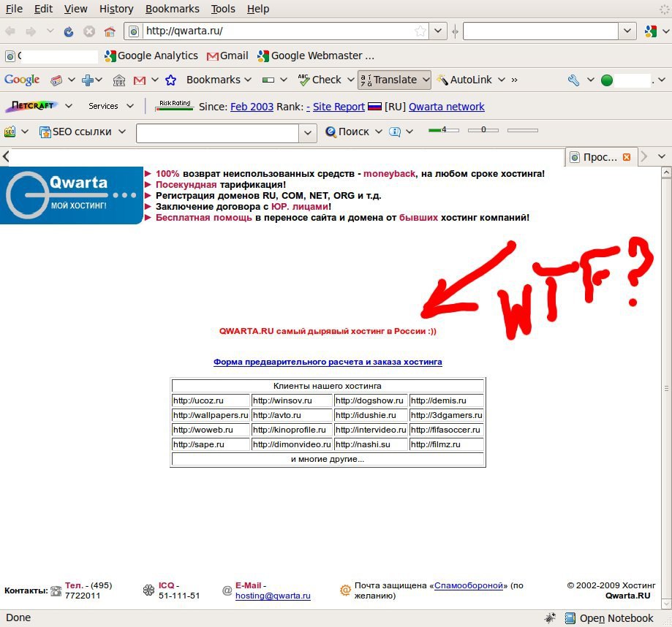Open Notebook from the status bar

pyautogui.click(x=609, y=618)
